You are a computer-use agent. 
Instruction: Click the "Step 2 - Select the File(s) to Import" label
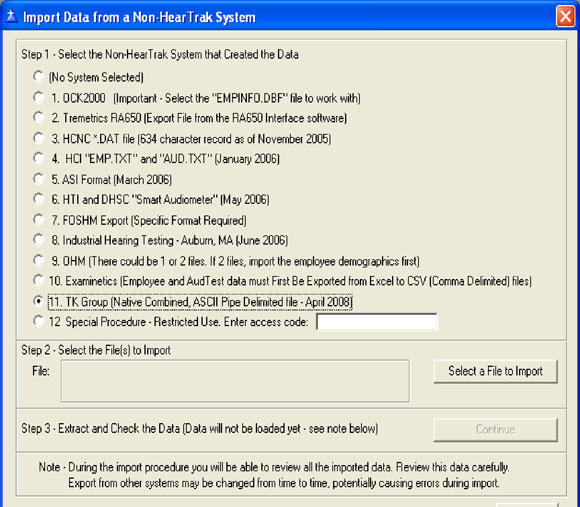96,350
